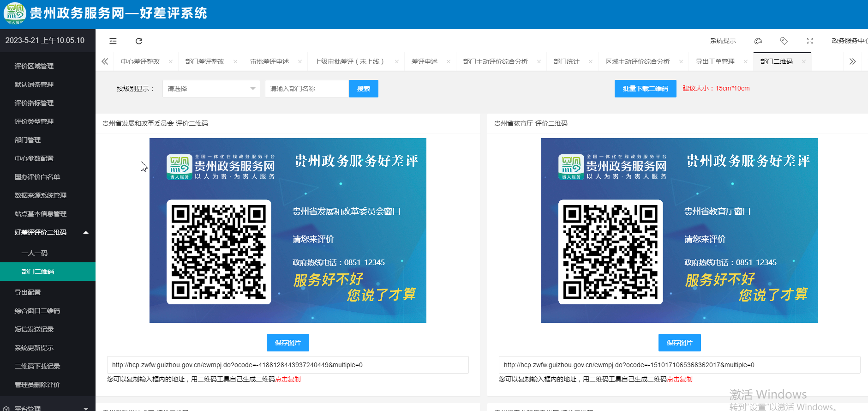Switch to 导出工单管理 tab
The width and height of the screenshot is (868, 411).
pyautogui.click(x=715, y=61)
